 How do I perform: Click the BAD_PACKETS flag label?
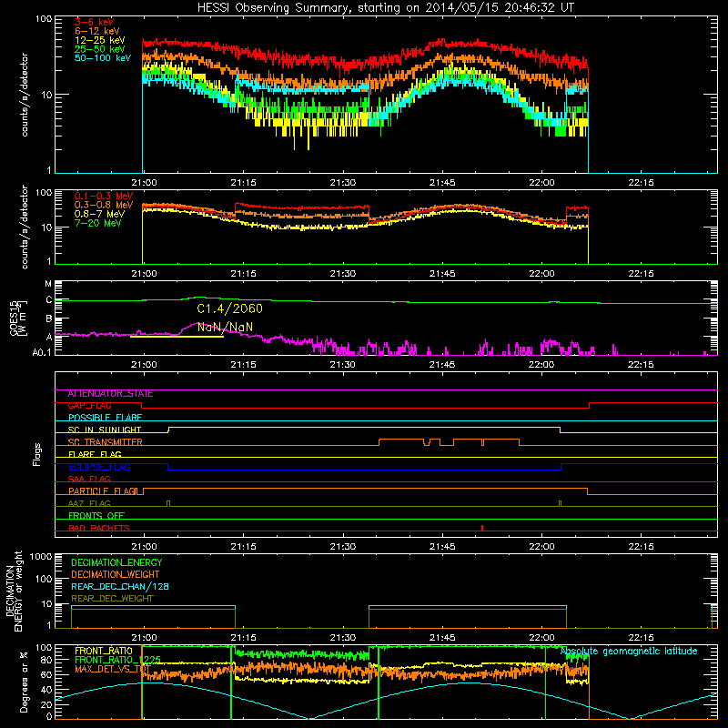click(x=99, y=528)
